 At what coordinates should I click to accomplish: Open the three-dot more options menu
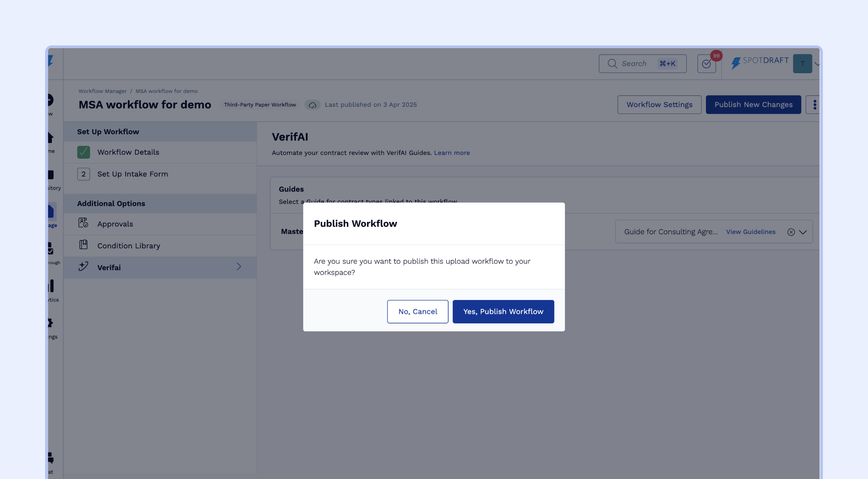coord(814,105)
